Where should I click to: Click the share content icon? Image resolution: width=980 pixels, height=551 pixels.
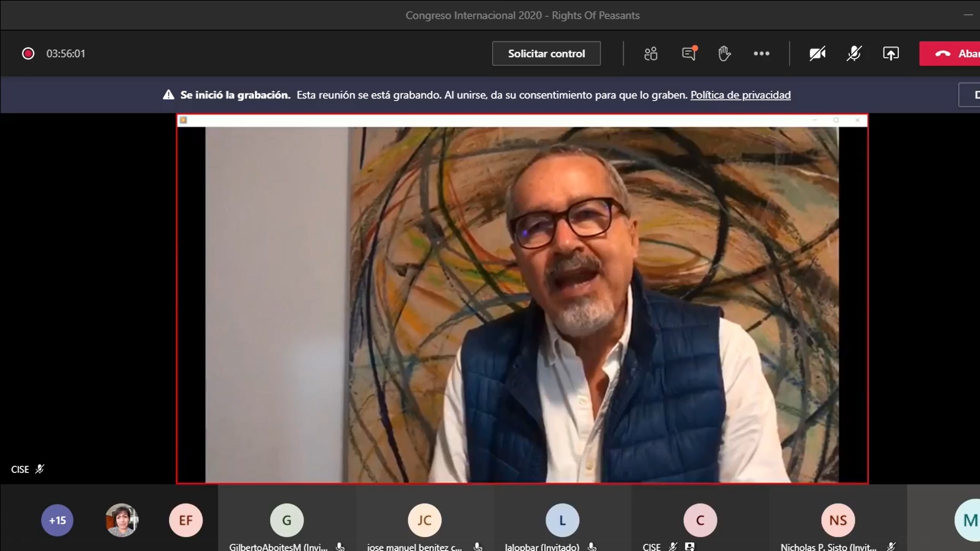[891, 54]
